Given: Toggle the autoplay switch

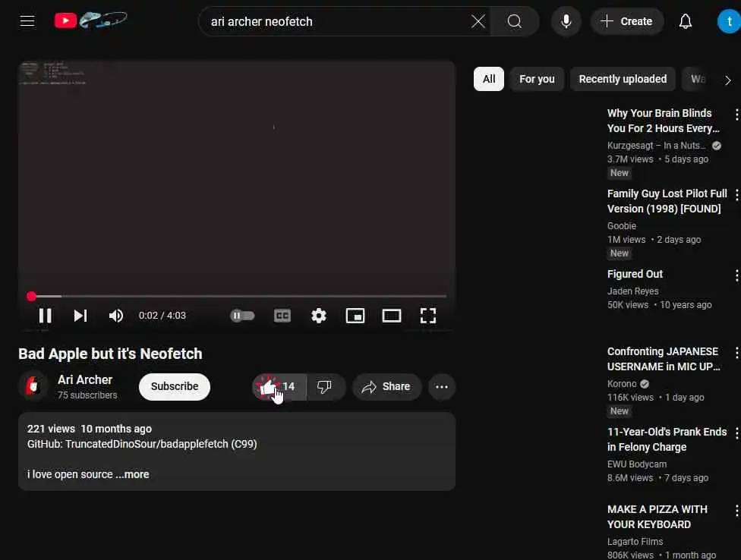Looking at the screenshot, I should click(x=242, y=316).
